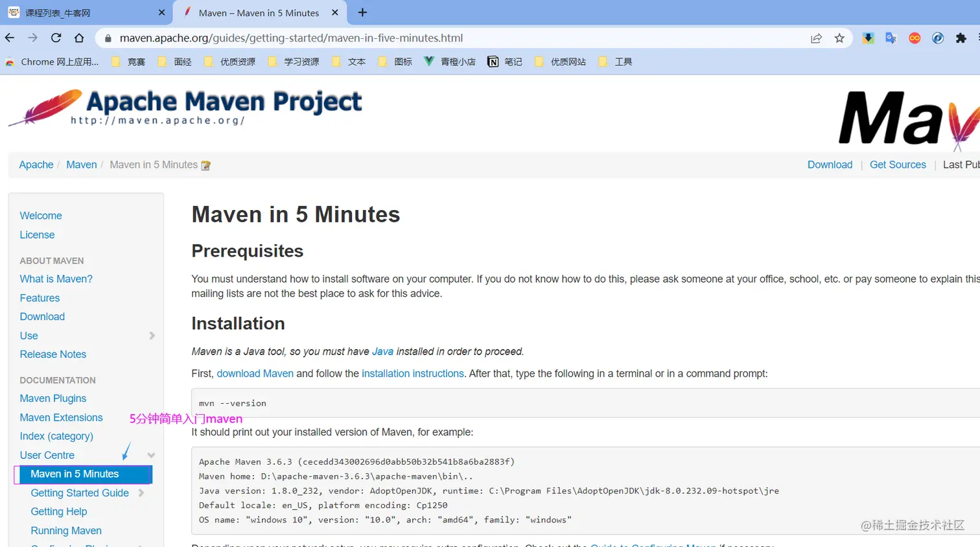View site security lock info

point(108,38)
